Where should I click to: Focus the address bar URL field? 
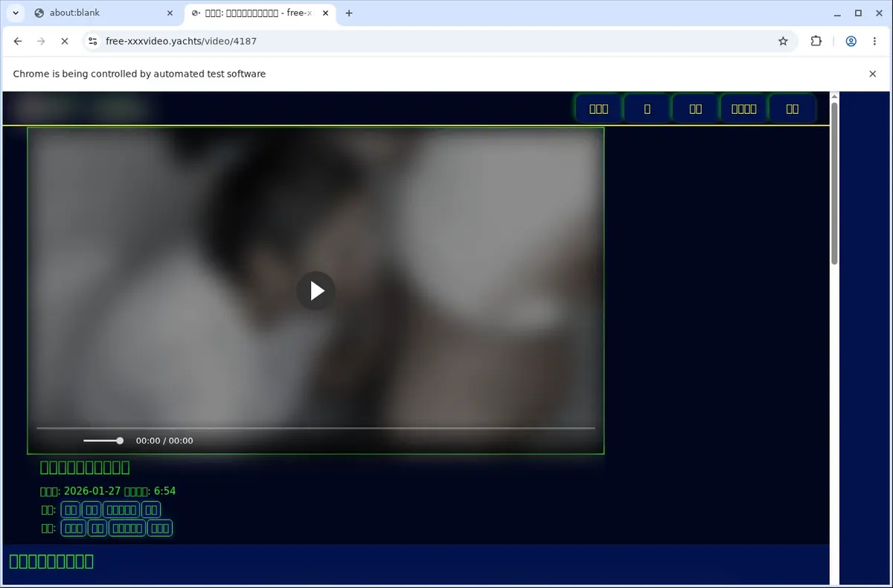[439, 41]
